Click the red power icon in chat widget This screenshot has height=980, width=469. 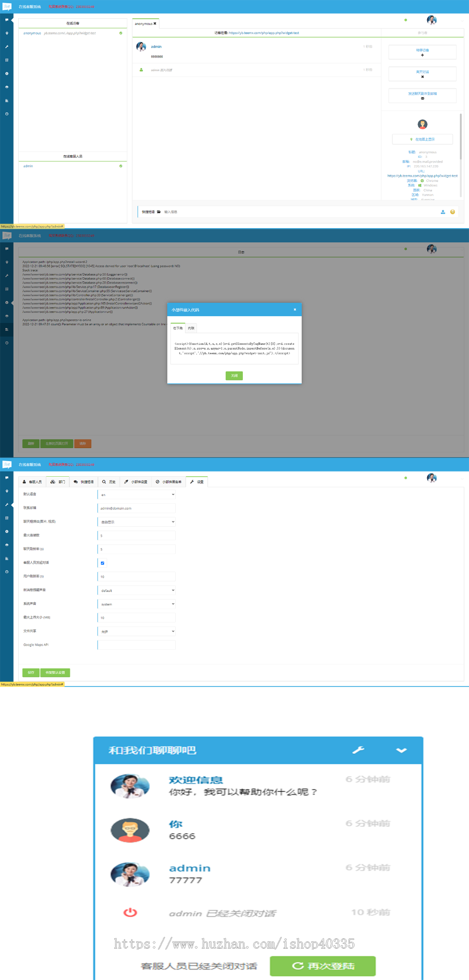point(130,912)
